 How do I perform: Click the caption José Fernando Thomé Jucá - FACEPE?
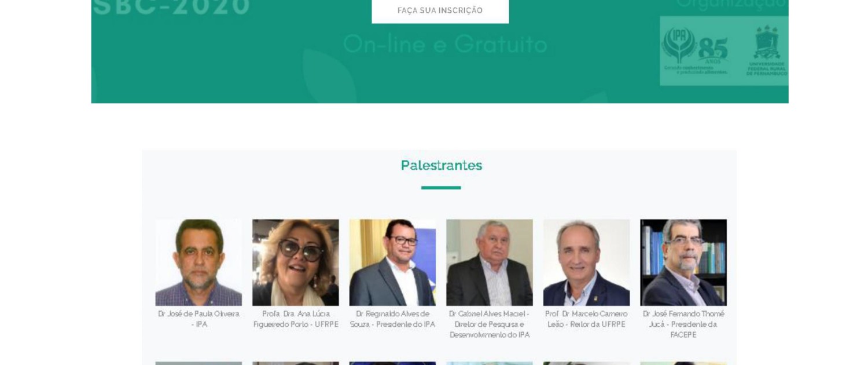tap(683, 324)
